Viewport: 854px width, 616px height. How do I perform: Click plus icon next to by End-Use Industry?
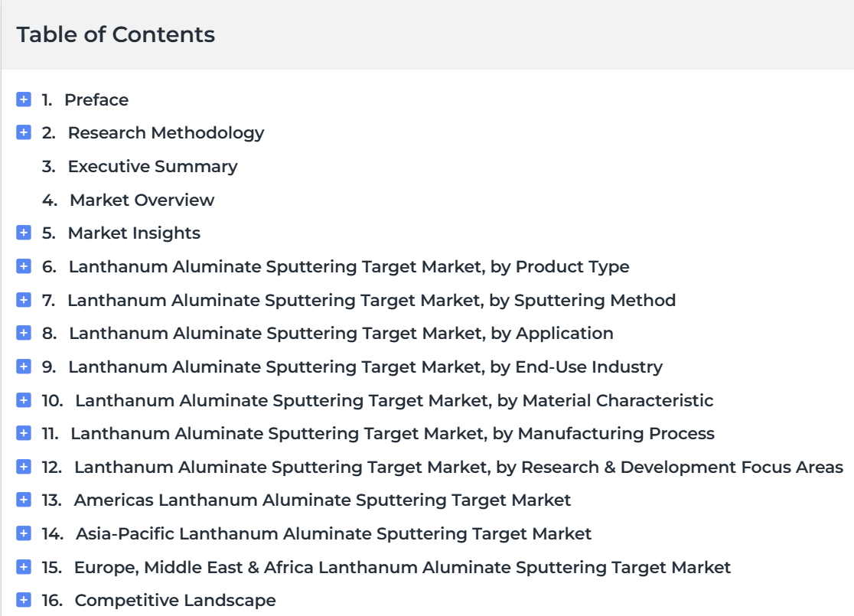tap(24, 367)
